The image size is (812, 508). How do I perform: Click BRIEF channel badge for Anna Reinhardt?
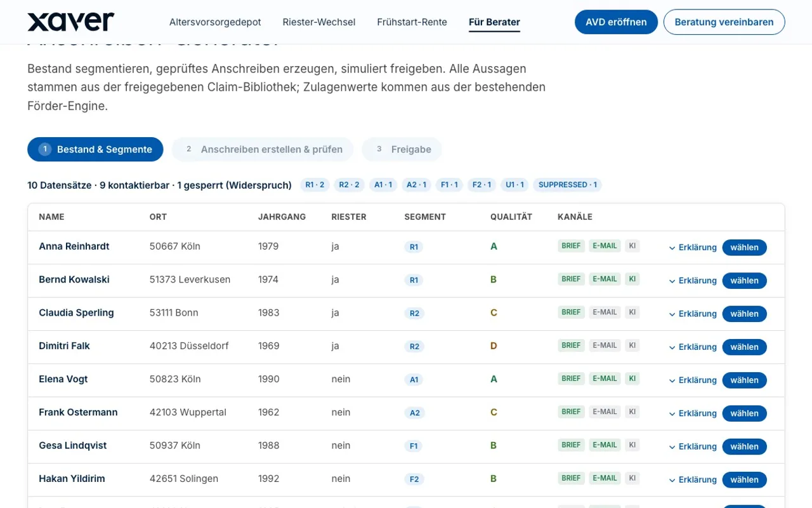[572, 246]
